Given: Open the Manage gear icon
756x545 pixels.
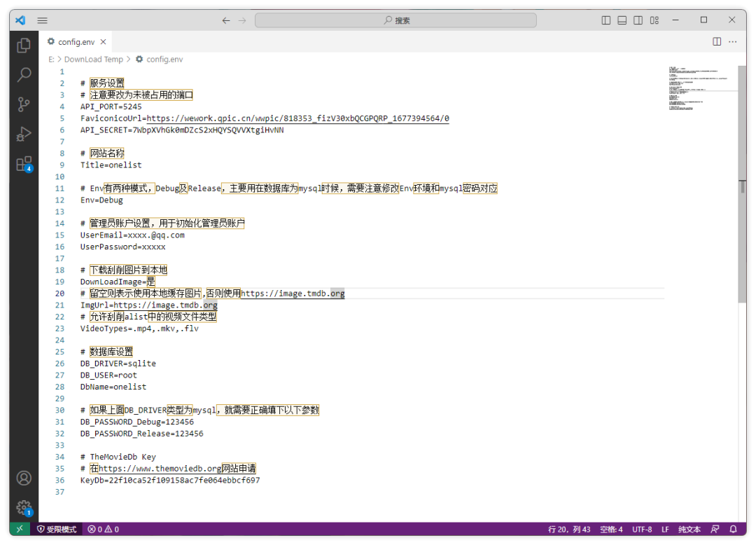Looking at the screenshot, I should pos(23,508).
